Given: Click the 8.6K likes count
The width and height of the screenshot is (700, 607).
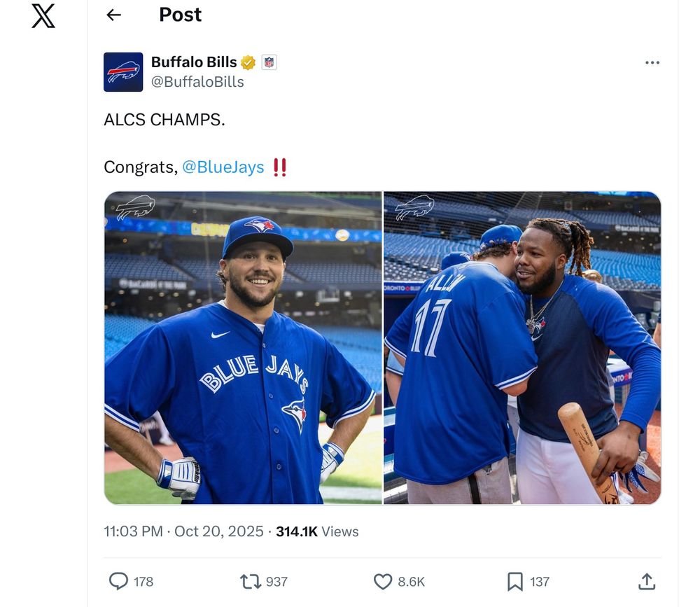Looking at the screenshot, I should click(x=411, y=582).
